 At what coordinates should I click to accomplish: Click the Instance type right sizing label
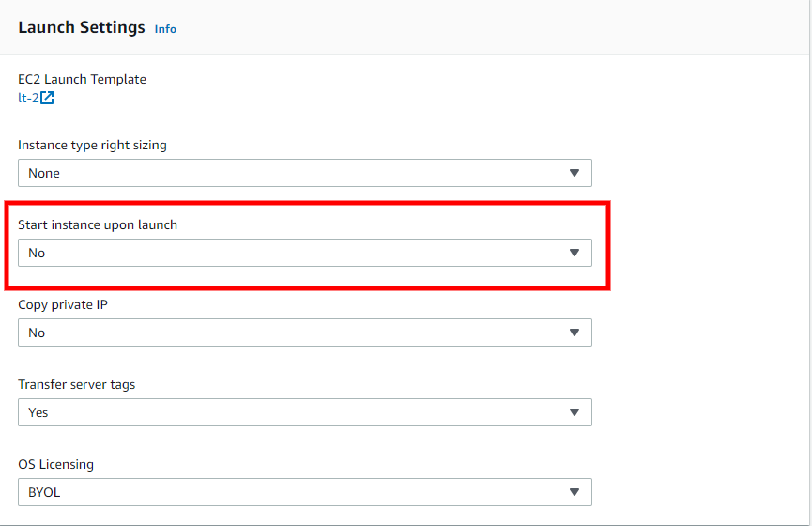click(92, 145)
